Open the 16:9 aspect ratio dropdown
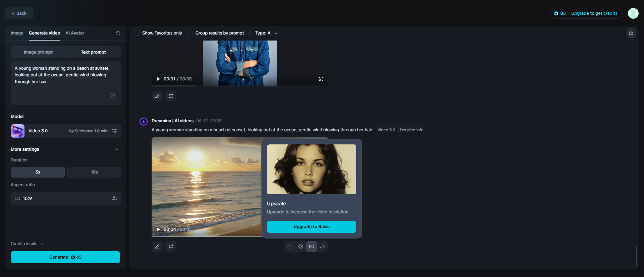The image size is (644, 277). point(66,198)
